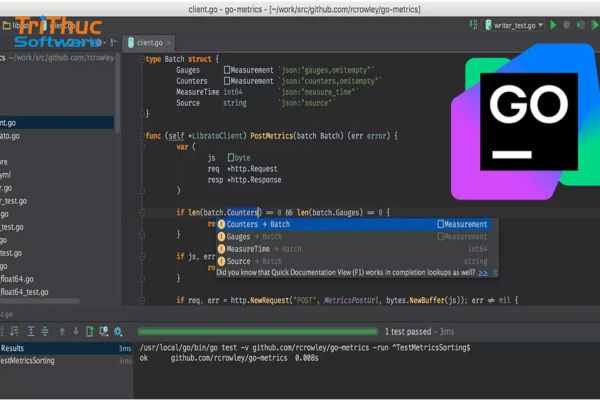Select TestMetricsSorting test result

66,361
